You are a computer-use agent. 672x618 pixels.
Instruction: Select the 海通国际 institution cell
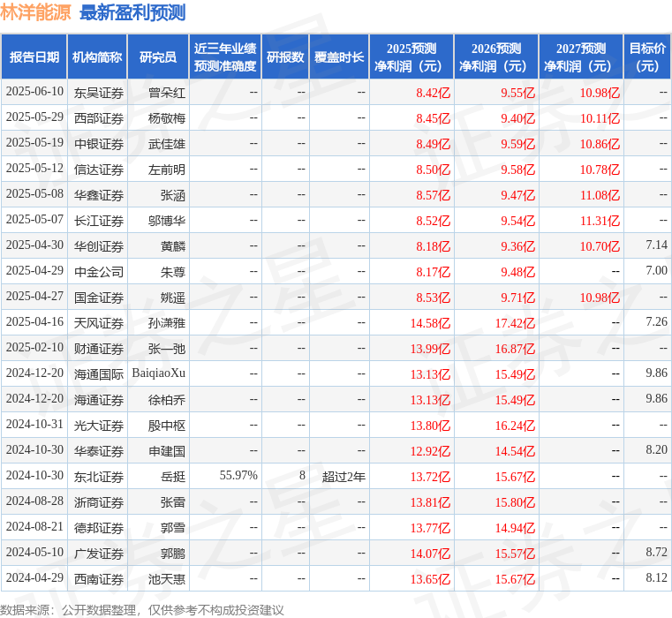99,374
